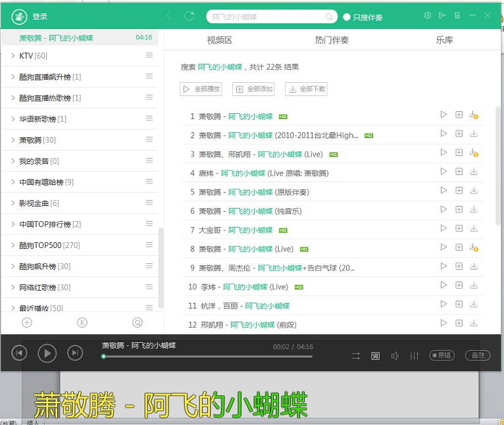This screenshot has width=504, height=425.
Task: Open the equalizer sliders icon
Action: point(415,356)
